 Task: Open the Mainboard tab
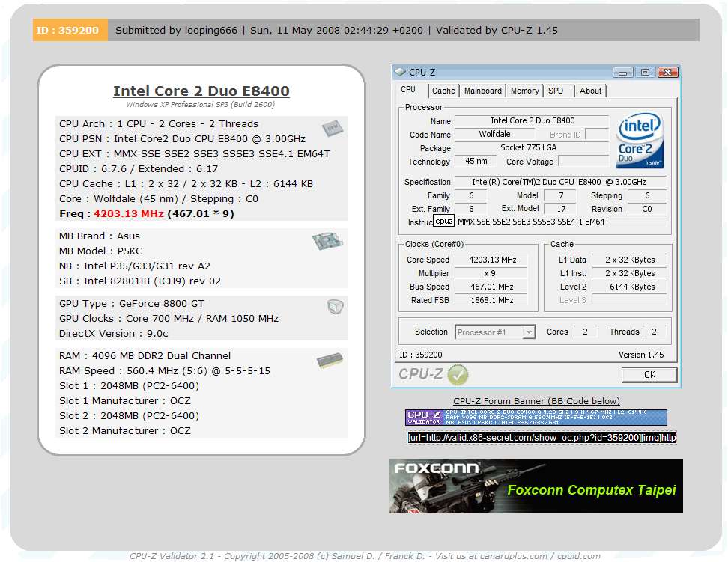click(483, 91)
